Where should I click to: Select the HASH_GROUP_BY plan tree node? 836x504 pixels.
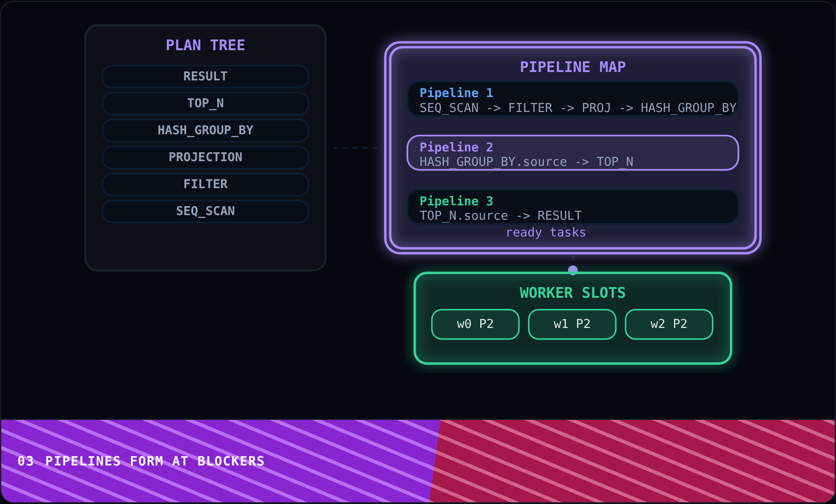[205, 130]
